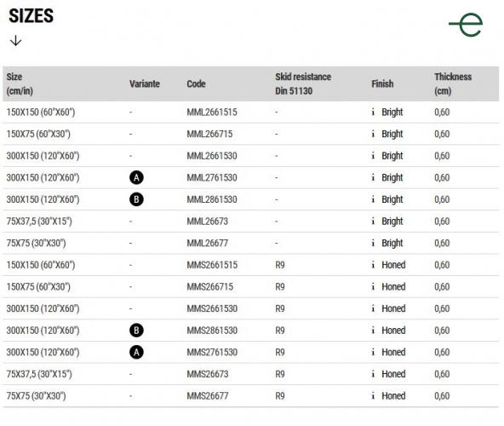Open finish info icon for MMS2661515 Honed
This screenshot has width=504, height=426.
coord(373,265)
